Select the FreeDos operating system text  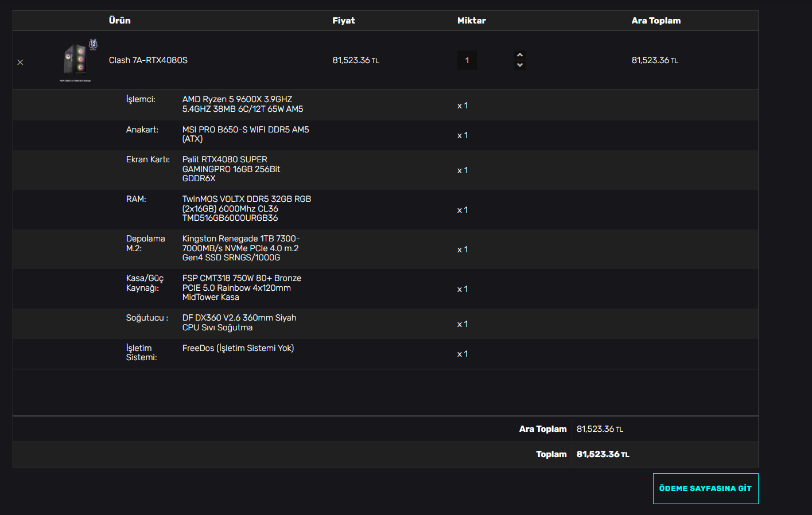[x=238, y=348]
